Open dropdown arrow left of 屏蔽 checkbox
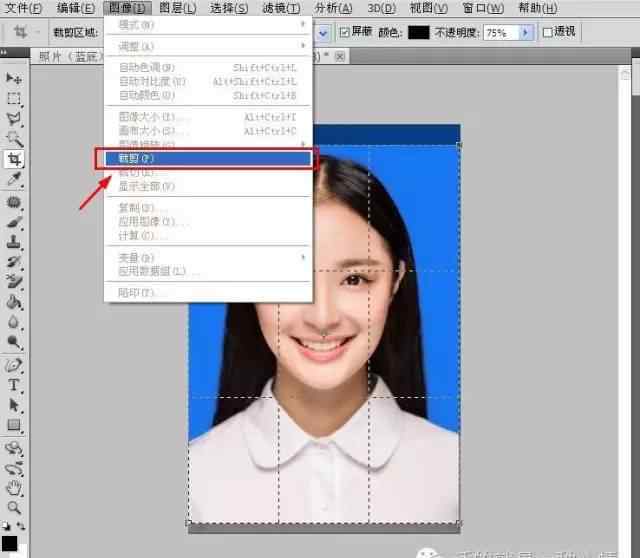 tap(322, 33)
